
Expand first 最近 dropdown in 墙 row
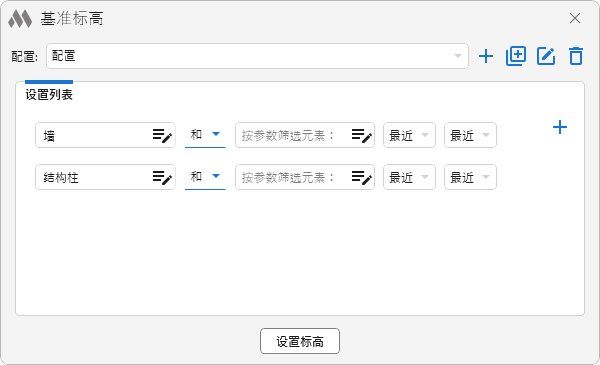click(409, 135)
